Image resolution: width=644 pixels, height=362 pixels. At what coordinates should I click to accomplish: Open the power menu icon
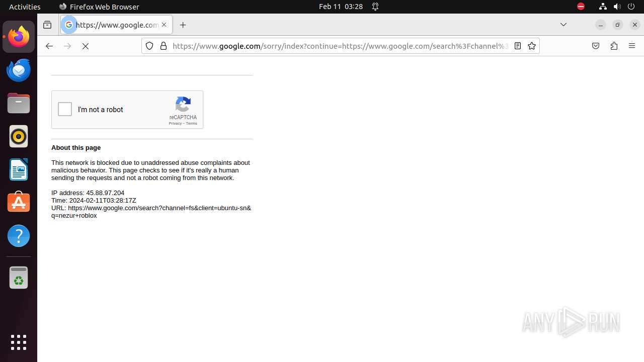631,7
